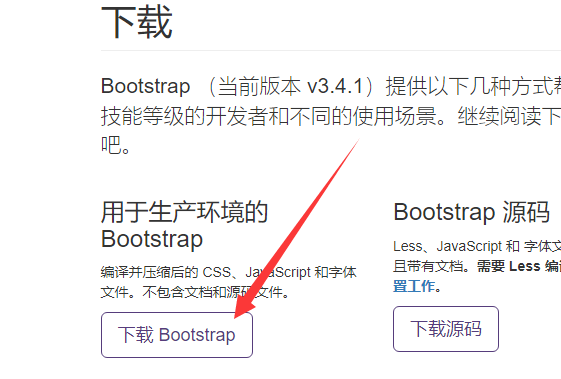
Task: Click the v3.4.1 version text
Action: [x=335, y=86]
